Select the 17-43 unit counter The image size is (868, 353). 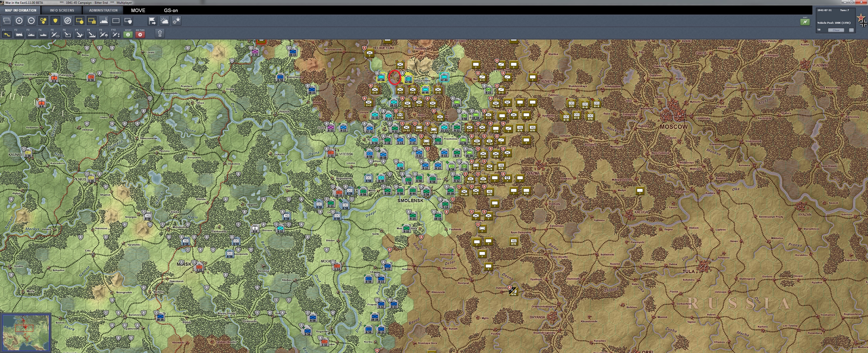[x=444, y=77]
